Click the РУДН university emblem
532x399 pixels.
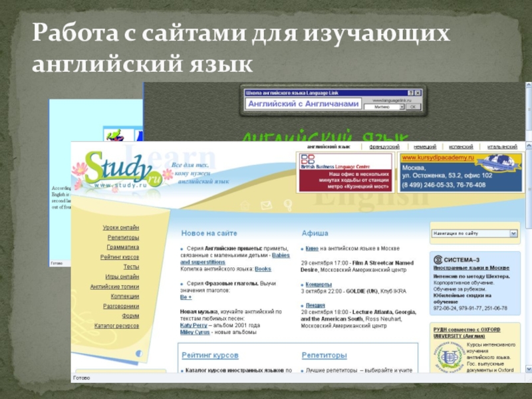click(x=448, y=356)
